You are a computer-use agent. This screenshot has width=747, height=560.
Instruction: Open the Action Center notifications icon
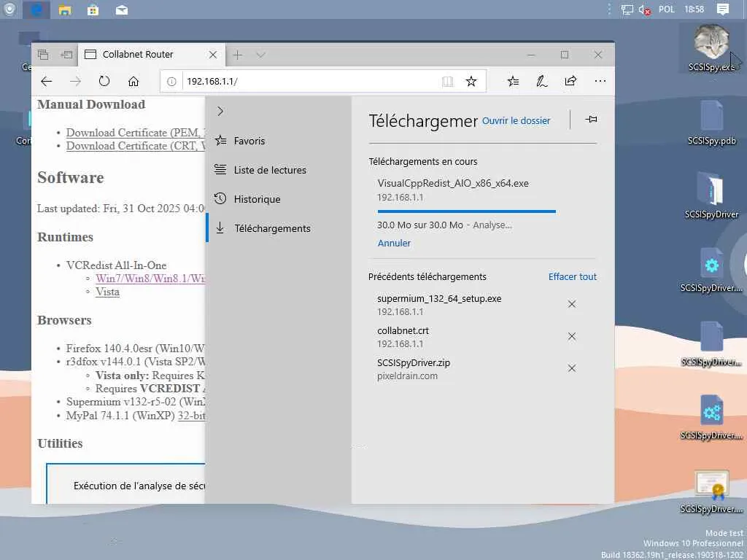723,9
